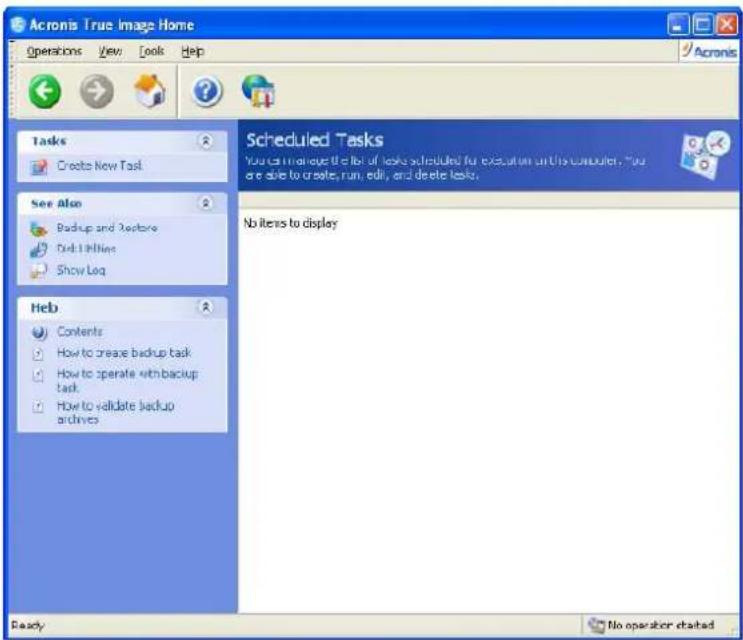The width and height of the screenshot is (743, 640).
Task: Click the icon beside 'How to create backup task'
Action: (38, 354)
